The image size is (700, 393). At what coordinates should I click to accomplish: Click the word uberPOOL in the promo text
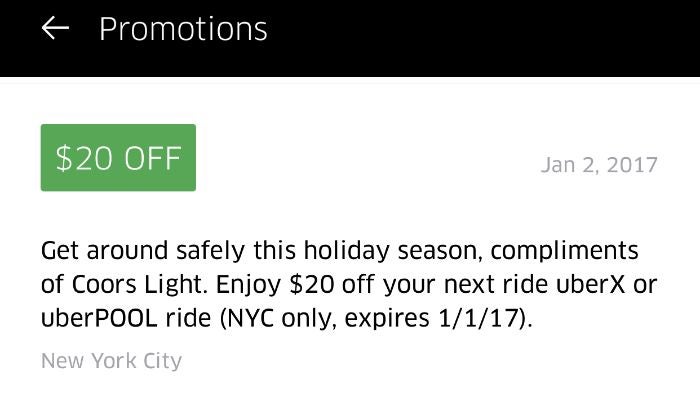(99, 318)
